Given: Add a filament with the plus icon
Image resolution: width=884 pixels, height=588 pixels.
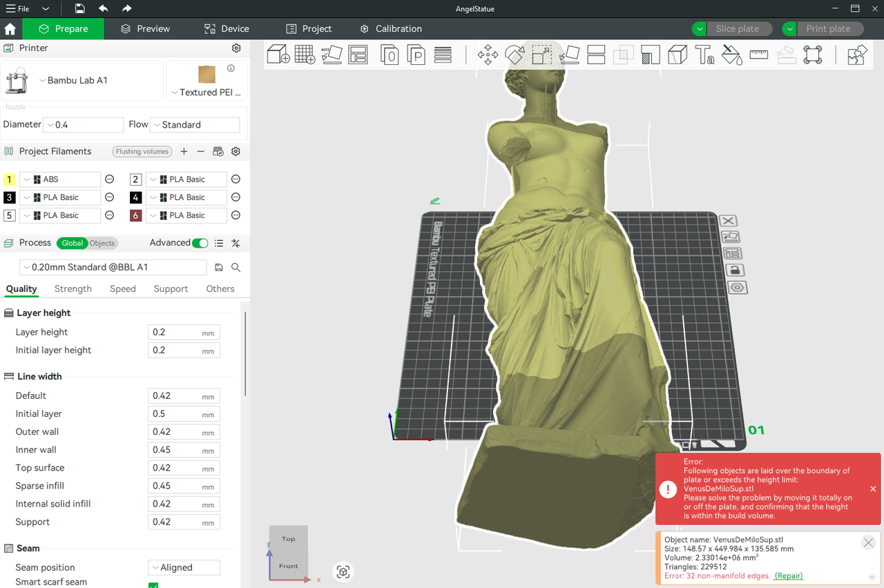Looking at the screenshot, I should pyautogui.click(x=184, y=152).
